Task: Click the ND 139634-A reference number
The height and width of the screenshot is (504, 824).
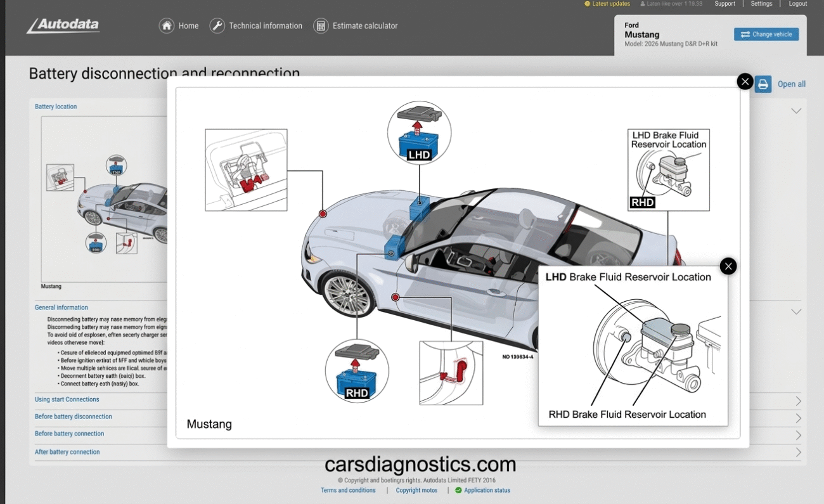Action: tap(518, 357)
